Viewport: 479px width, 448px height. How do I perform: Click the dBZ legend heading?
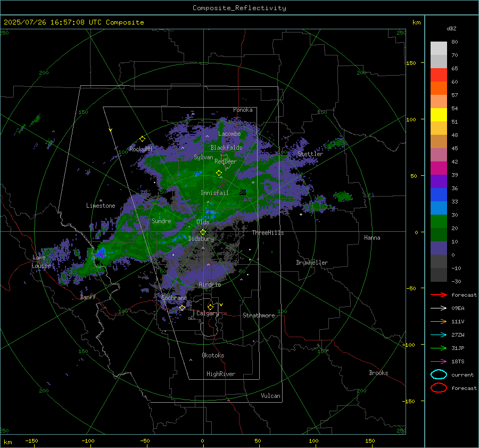tap(451, 28)
